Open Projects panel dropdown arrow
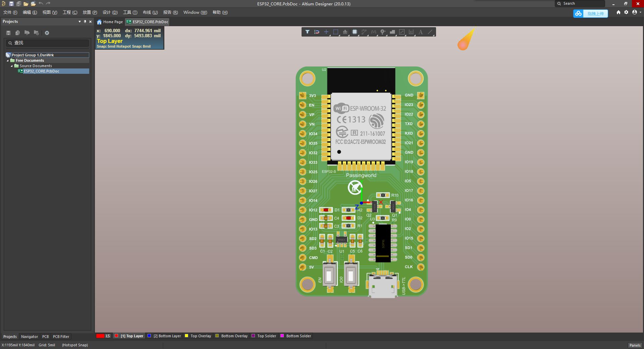644x349 pixels. click(x=79, y=21)
